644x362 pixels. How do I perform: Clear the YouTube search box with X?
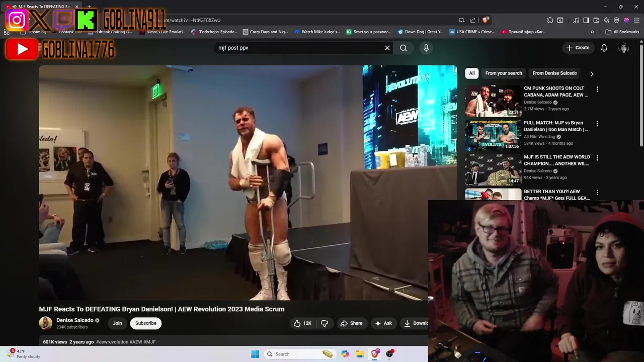(387, 48)
